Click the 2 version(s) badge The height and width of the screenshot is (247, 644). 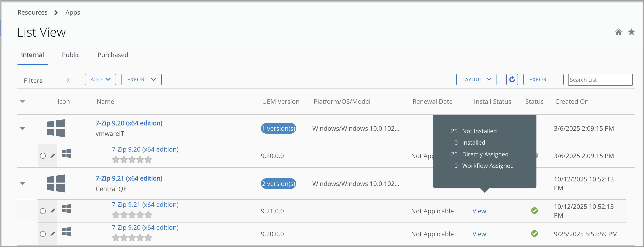tap(278, 183)
